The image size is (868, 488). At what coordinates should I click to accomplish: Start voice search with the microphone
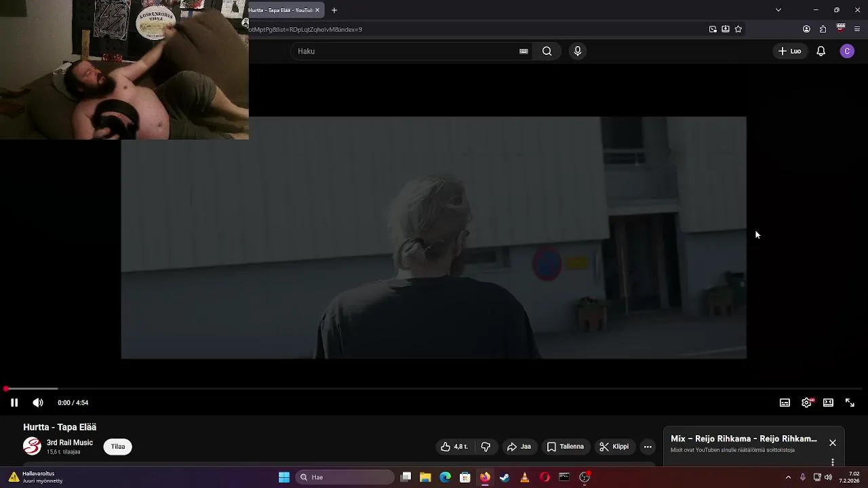[x=578, y=51]
